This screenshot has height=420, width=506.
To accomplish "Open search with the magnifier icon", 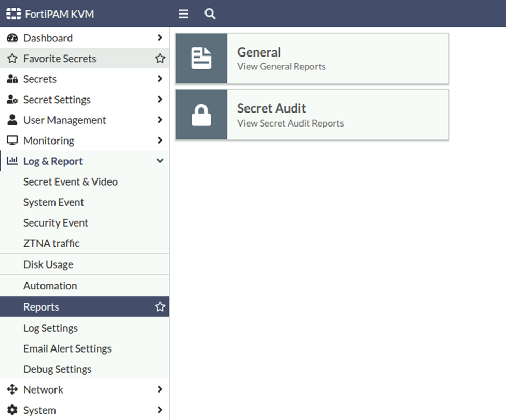I will pyautogui.click(x=210, y=14).
